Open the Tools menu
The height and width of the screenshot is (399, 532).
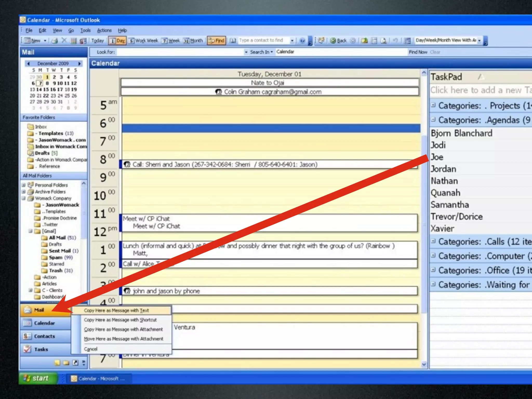pos(85,30)
